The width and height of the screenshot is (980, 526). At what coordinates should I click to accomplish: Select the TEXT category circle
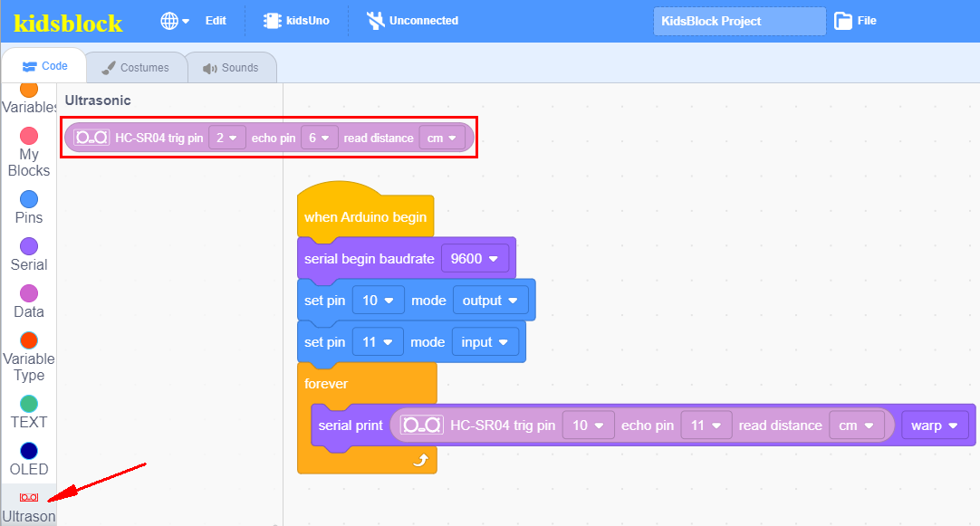29,404
